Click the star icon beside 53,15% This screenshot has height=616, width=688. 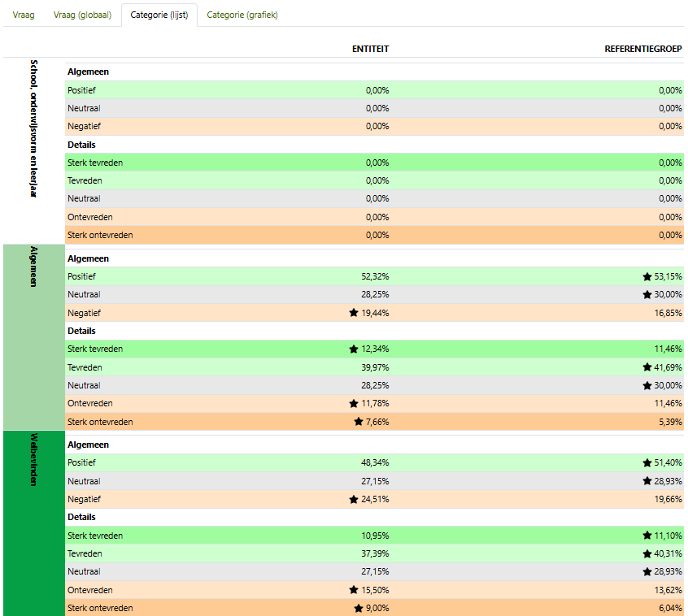(647, 277)
